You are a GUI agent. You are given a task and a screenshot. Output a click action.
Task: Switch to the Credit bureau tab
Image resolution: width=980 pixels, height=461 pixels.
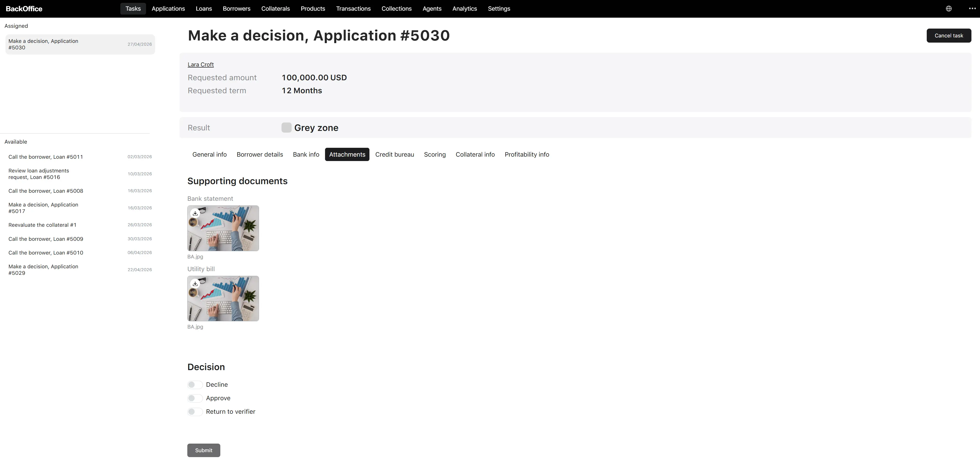[394, 155]
